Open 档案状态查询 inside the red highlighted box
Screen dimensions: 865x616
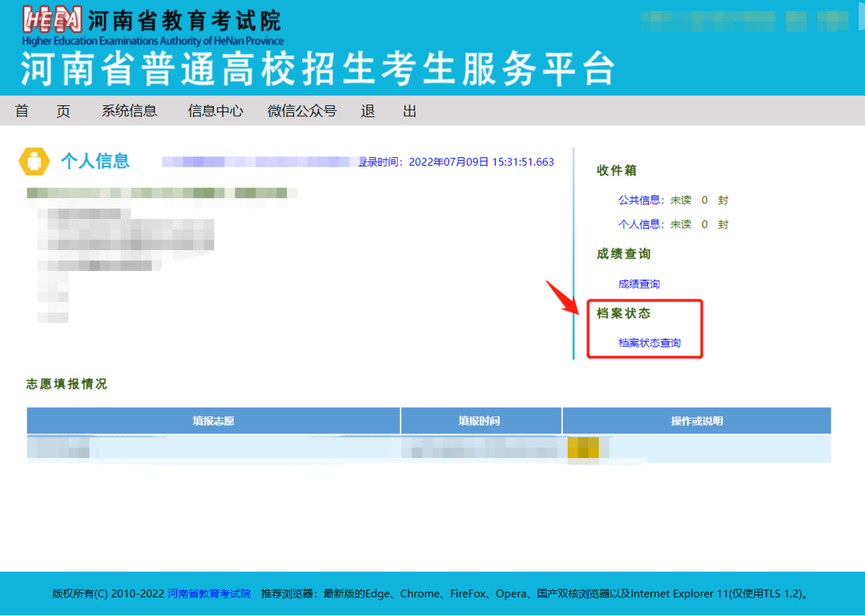[650, 342]
